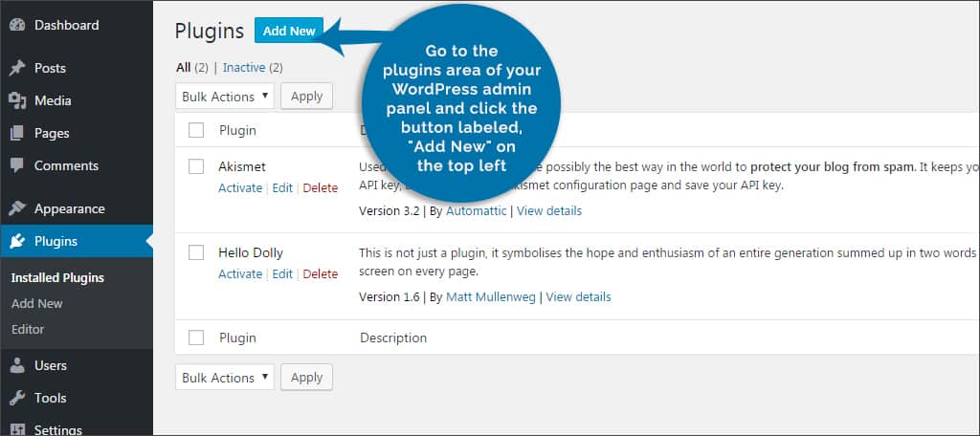Open the Automattic author link
The image size is (980, 436).
(x=477, y=211)
